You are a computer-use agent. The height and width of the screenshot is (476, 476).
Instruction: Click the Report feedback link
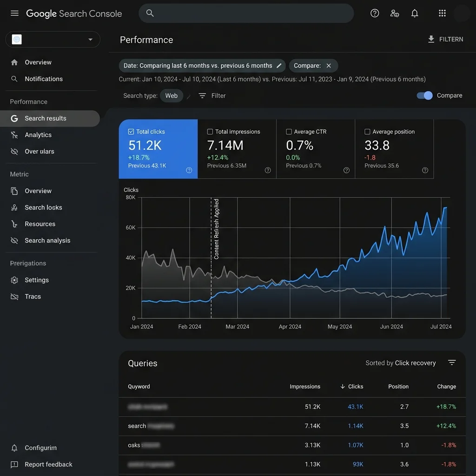pos(48,464)
